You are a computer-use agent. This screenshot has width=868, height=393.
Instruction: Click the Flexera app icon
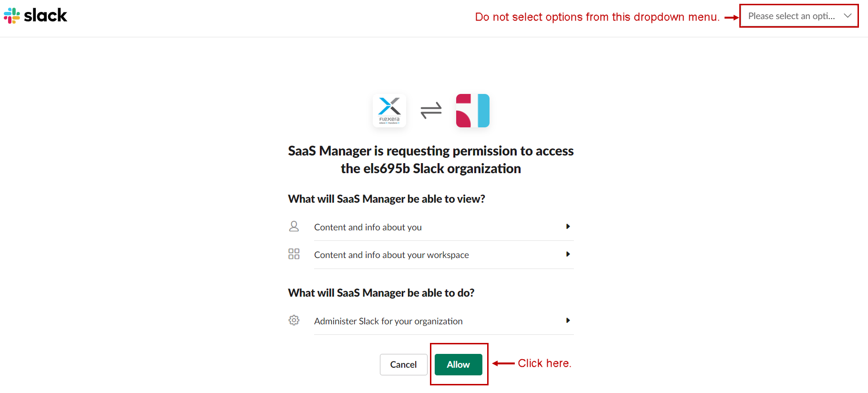389,111
